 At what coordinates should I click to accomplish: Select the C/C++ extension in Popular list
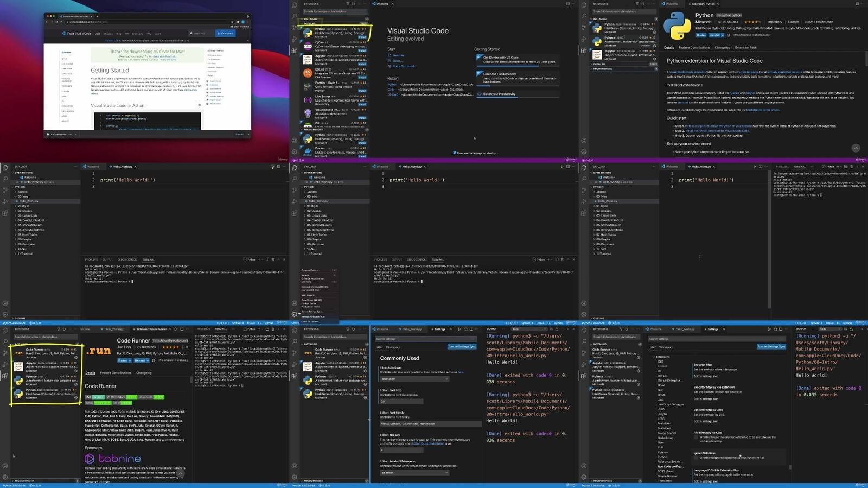335,47
